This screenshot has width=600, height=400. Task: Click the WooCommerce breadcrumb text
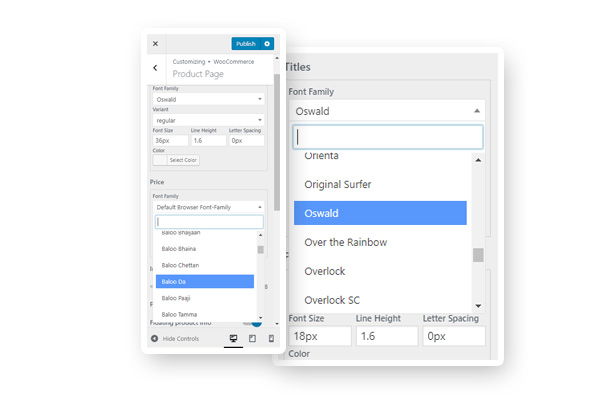tap(234, 62)
